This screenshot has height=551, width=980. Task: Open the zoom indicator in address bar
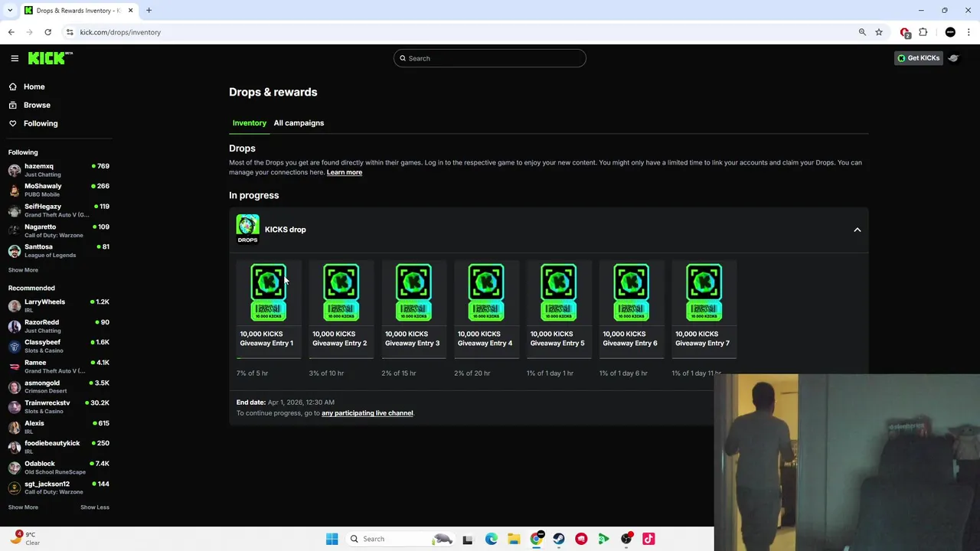coord(862,32)
